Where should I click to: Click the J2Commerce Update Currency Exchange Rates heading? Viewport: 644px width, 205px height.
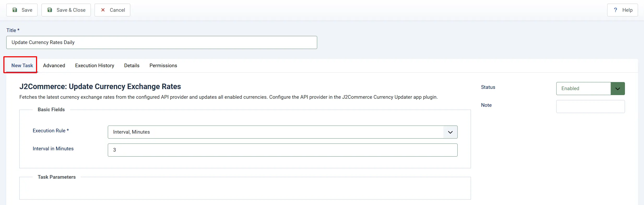[x=100, y=86]
